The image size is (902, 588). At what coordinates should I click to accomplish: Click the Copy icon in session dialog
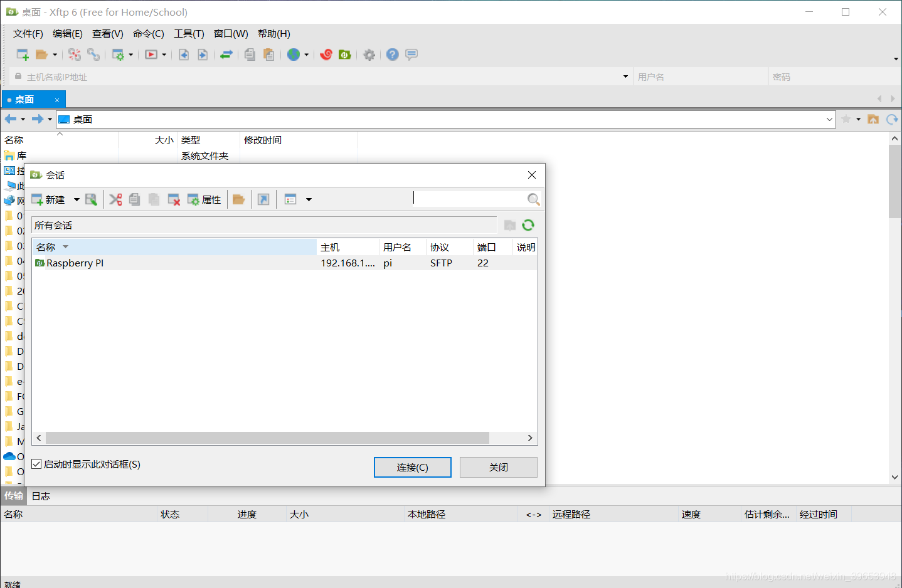coord(134,199)
